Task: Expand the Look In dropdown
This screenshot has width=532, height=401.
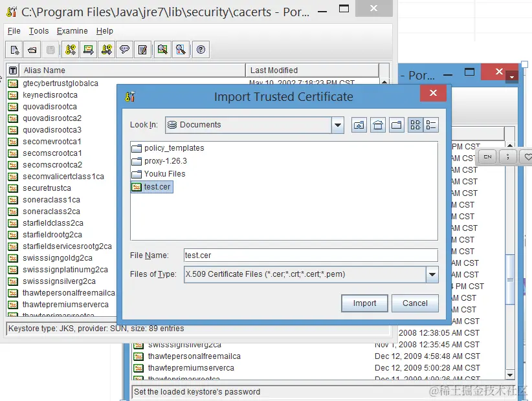Action: (338, 125)
